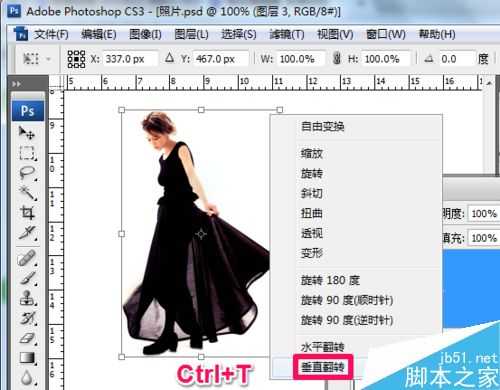Select the Rectangular Marquee tool
The image size is (500, 390).
tap(27, 153)
